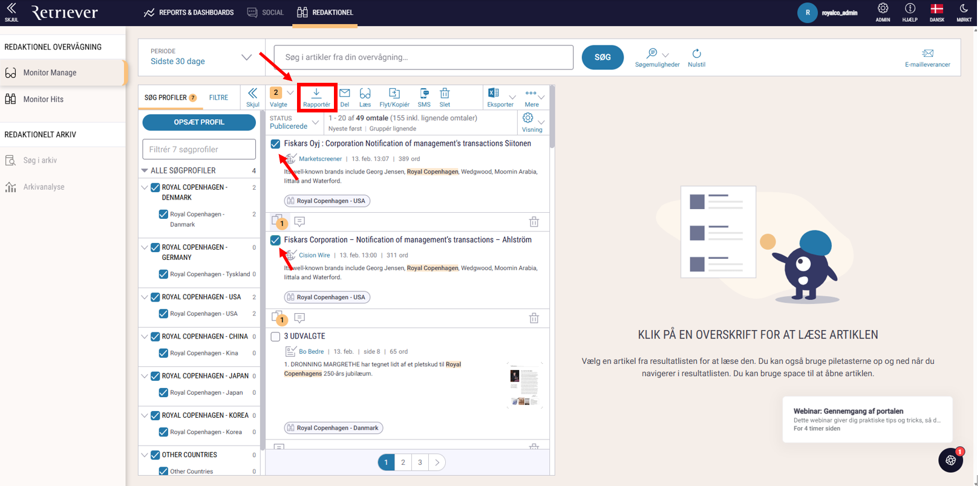
Task: Open the Eksporter dropdown arrow
Action: click(512, 97)
